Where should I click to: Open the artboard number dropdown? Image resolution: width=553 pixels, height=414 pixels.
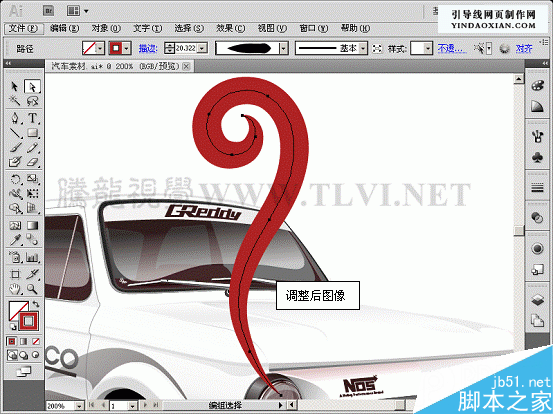133,406
